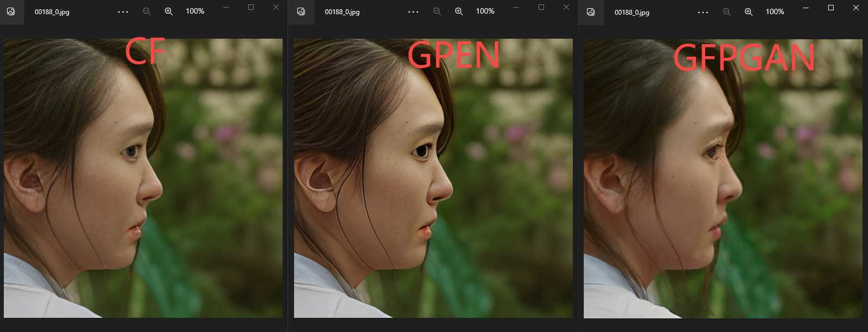The height and width of the screenshot is (332, 868).
Task: Click the GFPGAN result face image
Action: tap(723, 179)
